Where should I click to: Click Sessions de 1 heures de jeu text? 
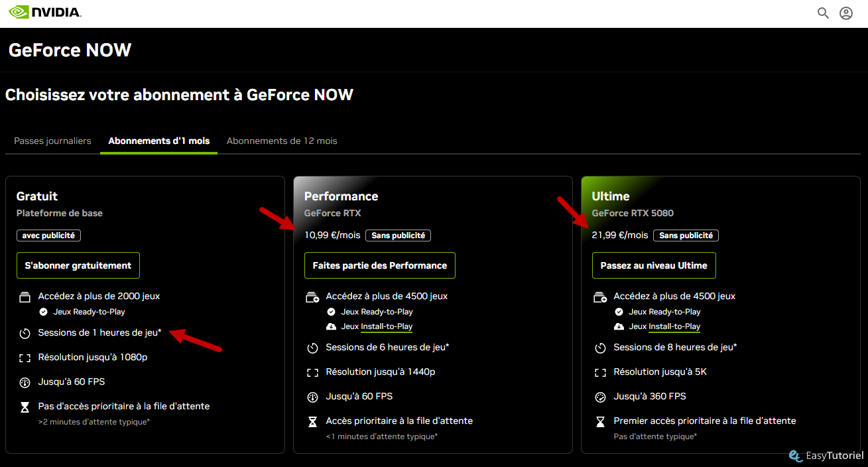point(99,332)
